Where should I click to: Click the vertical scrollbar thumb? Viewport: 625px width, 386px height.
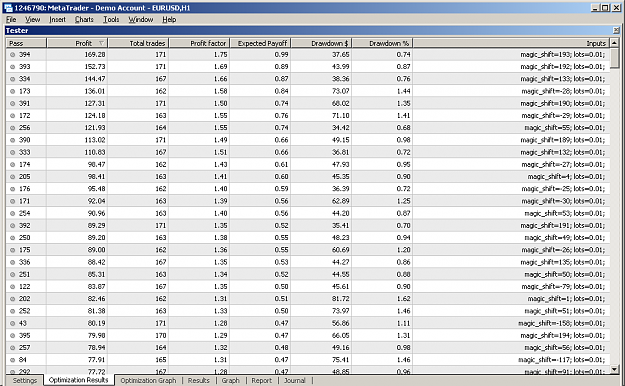(x=614, y=58)
